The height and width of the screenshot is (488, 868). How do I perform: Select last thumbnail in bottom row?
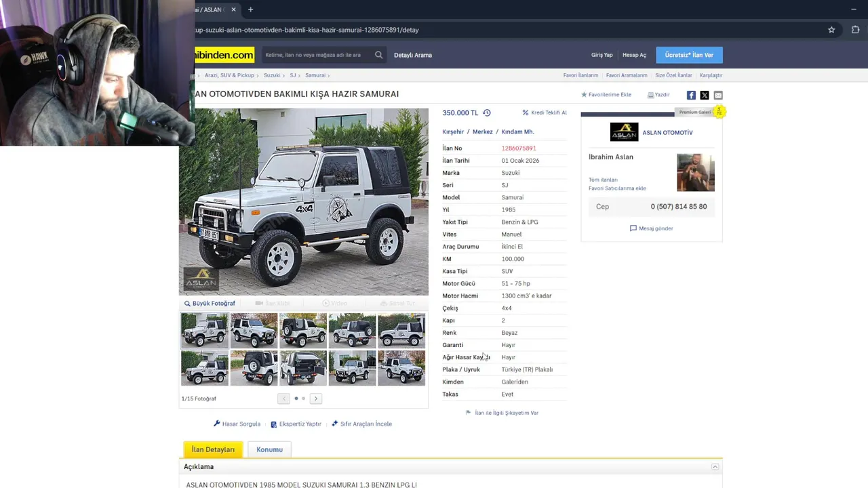(401, 368)
